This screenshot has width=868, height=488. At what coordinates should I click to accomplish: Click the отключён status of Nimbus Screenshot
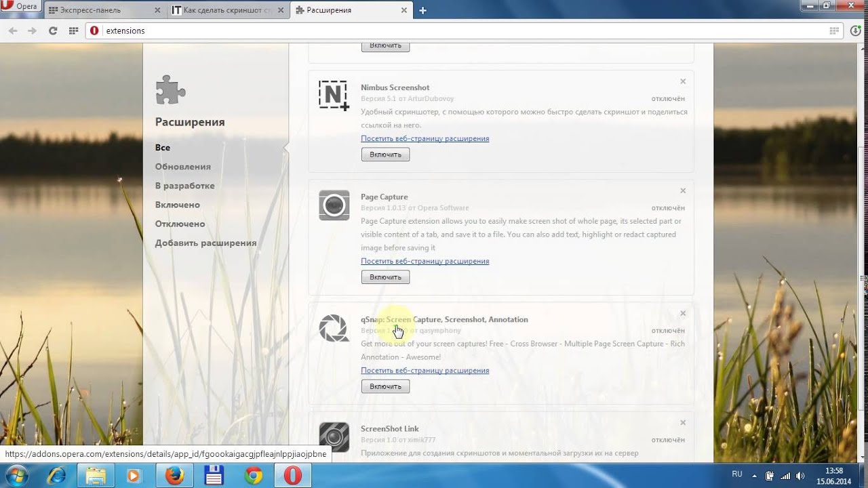[668, 98]
